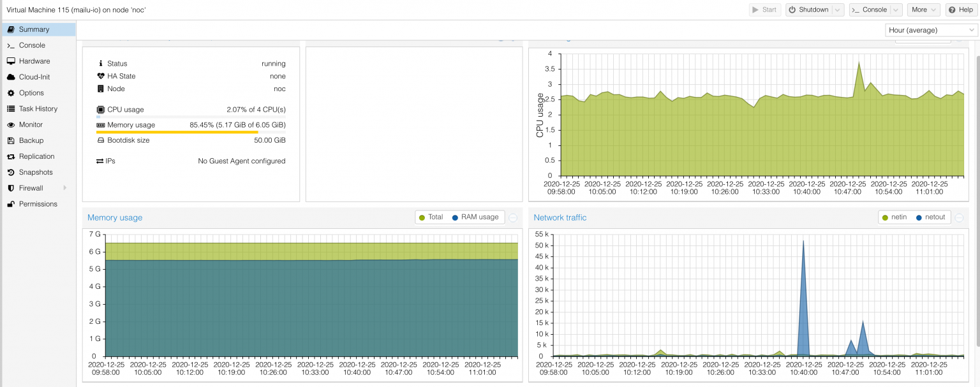Image resolution: width=980 pixels, height=387 pixels.
Task: Open a VM console via the Console button
Action: point(874,10)
